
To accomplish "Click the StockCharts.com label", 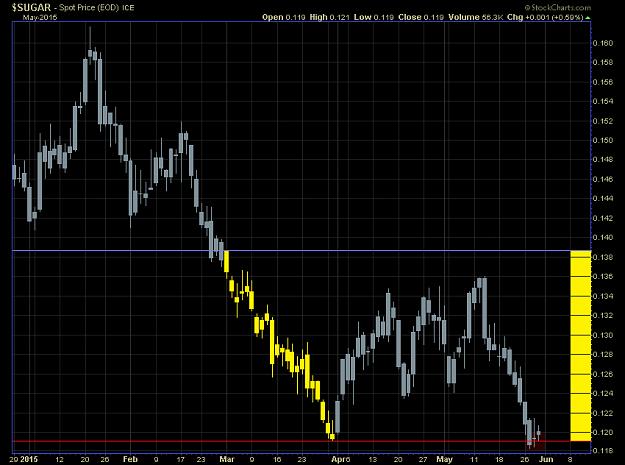I will (x=558, y=8).
